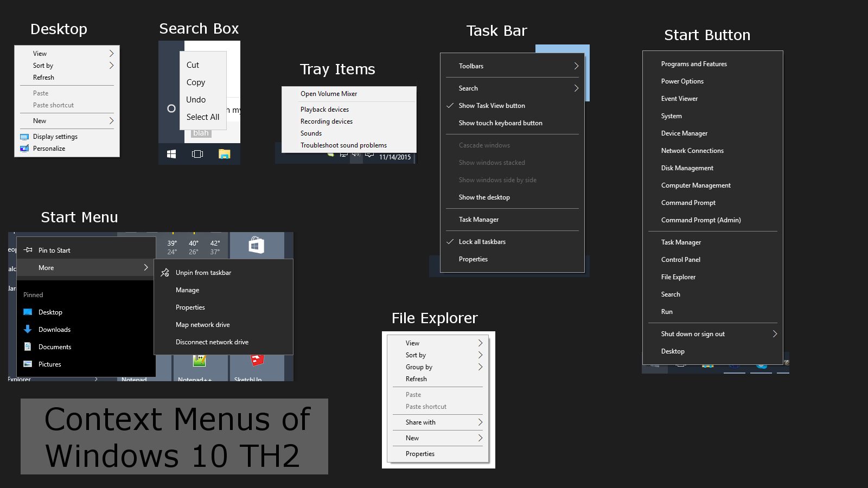Choose Disconnect network drive
868x488 pixels.
[x=212, y=342]
